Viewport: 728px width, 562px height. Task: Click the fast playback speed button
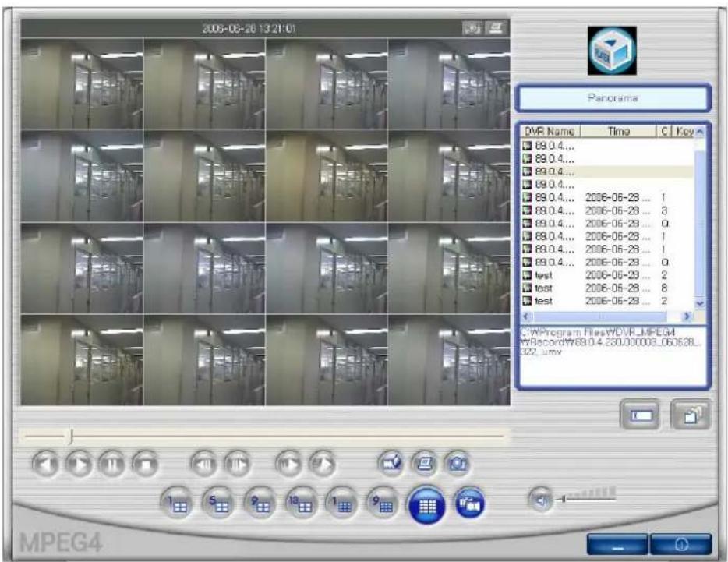322,464
